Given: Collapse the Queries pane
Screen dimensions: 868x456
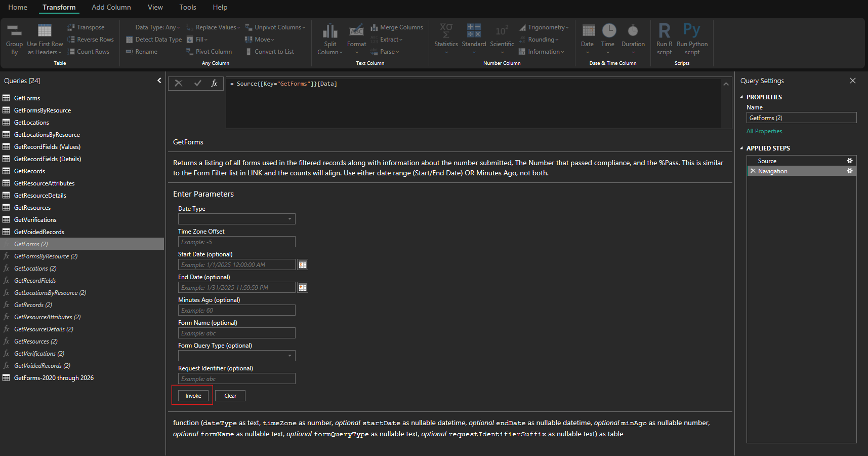Looking at the screenshot, I should coord(159,81).
